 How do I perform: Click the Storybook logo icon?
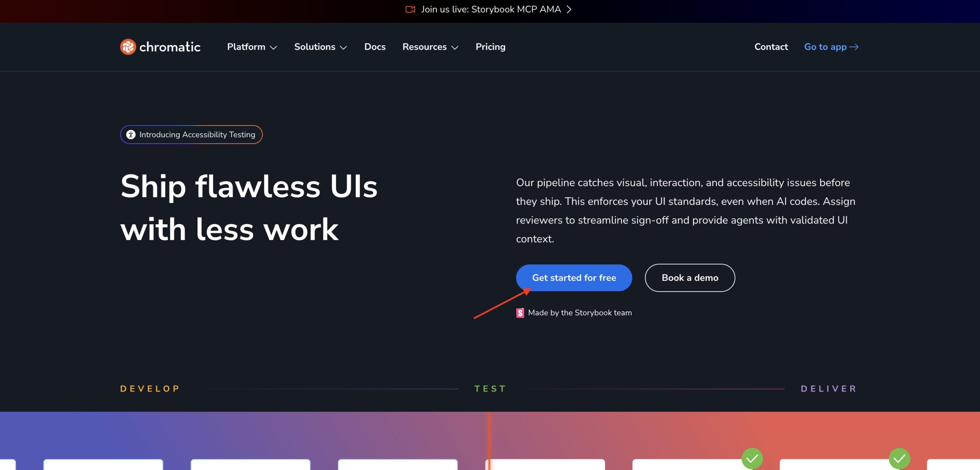(x=520, y=313)
